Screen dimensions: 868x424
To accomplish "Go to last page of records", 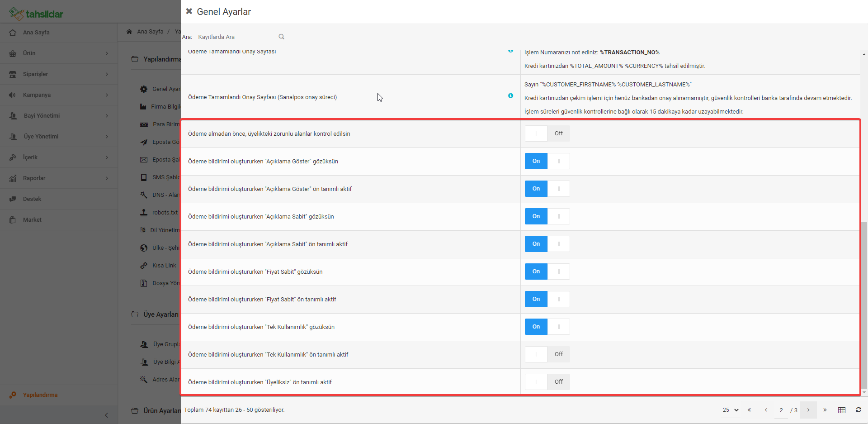I will tap(825, 410).
